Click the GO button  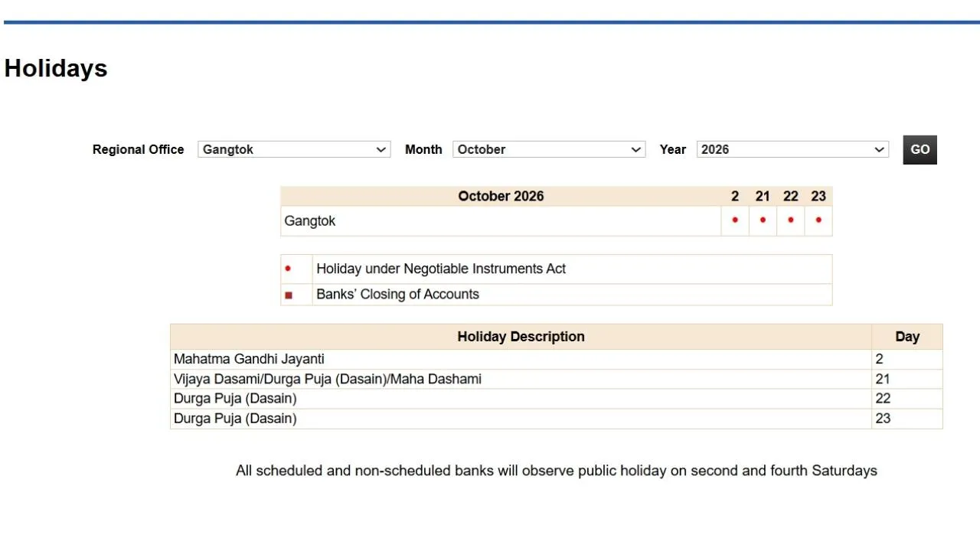[x=920, y=150]
